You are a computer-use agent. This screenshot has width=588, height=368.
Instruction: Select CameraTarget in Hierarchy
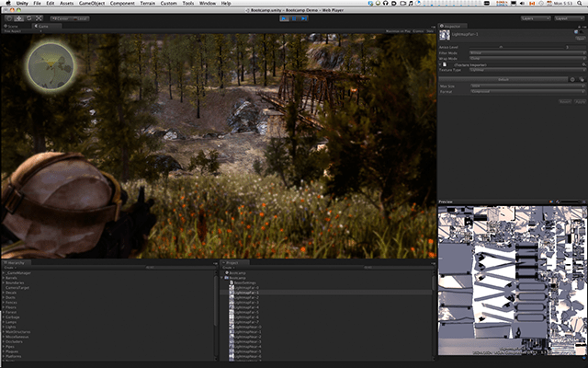click(x=17, y=288)
